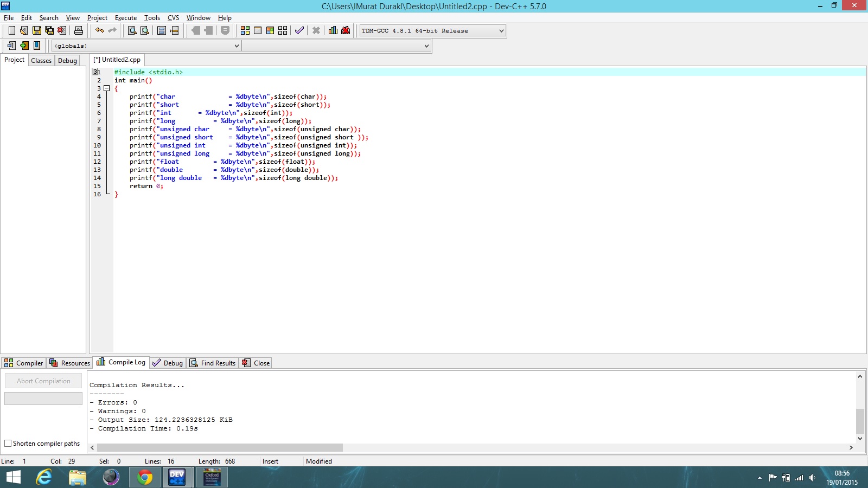Open Internet Explorer from the taskbar
868x488 pixels.
pyautogui.click(x=44, y=477)
